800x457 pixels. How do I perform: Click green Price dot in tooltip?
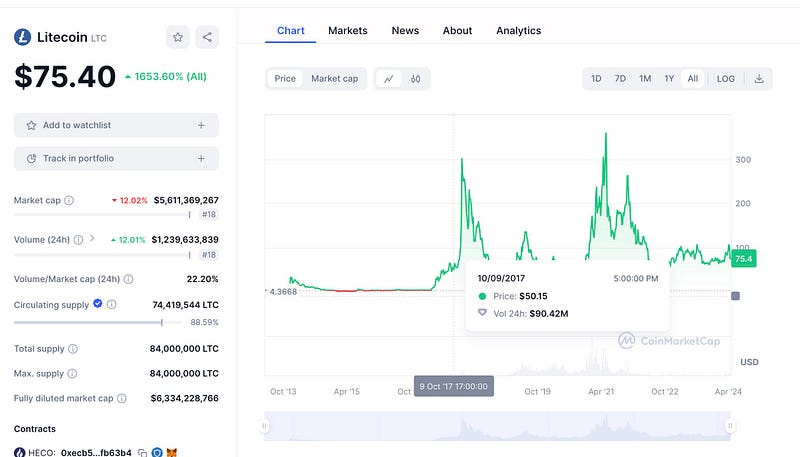pyautogui.click(x=482, y=296)
